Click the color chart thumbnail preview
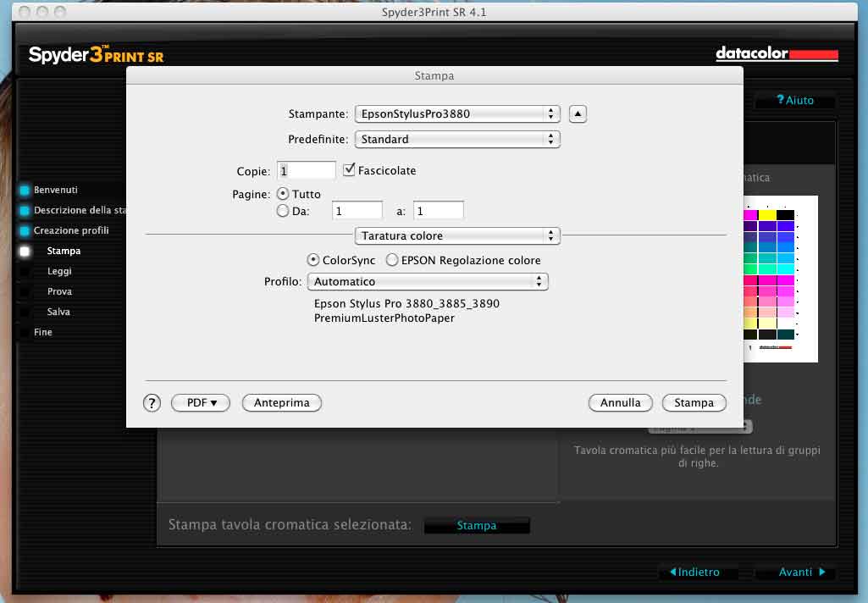 point(769,278)
